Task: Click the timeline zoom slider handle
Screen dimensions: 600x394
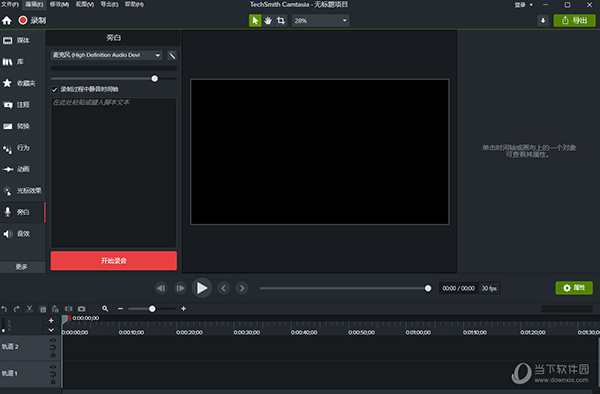Action: (152, 309)
